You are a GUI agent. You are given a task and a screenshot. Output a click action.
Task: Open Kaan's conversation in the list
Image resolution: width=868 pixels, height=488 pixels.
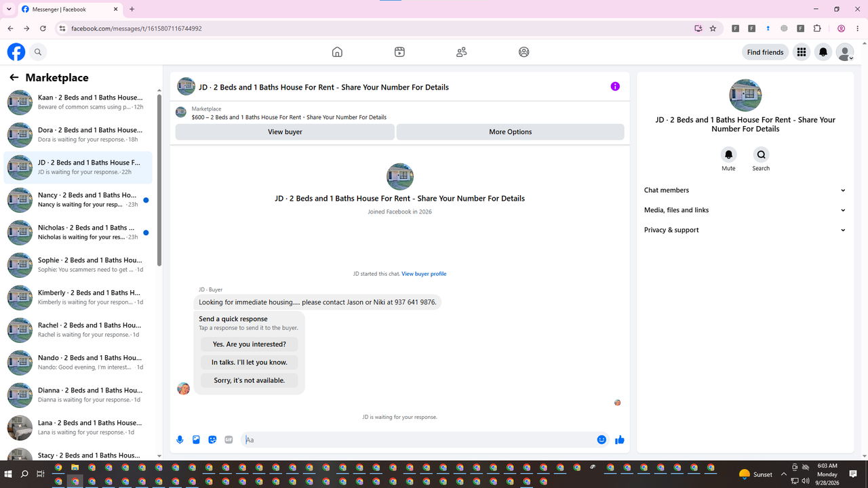78,102
